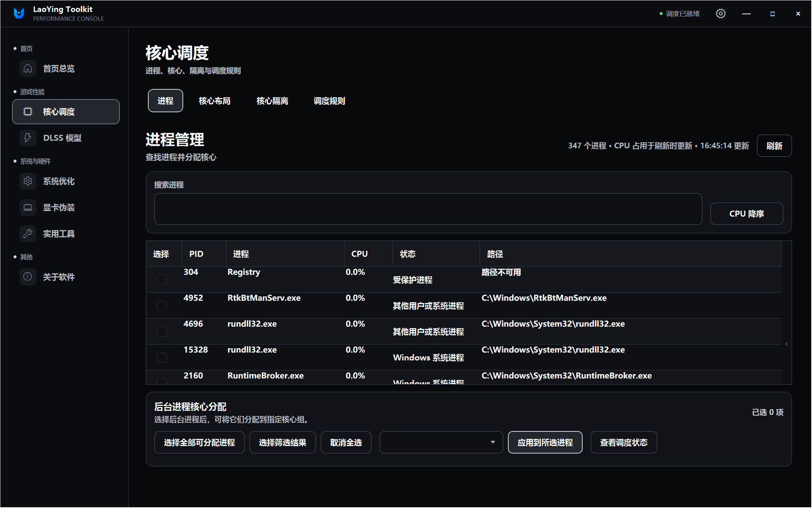This screenshot has height=508, width=812.
Task: Tick the checkbox for Registry process
Action: point(162,280)
